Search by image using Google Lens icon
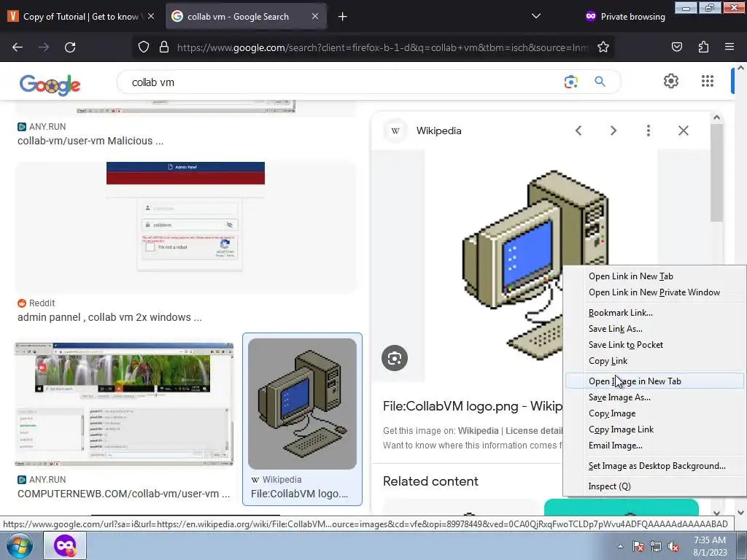This screenshot has height=560, width=747. point(570,82)
